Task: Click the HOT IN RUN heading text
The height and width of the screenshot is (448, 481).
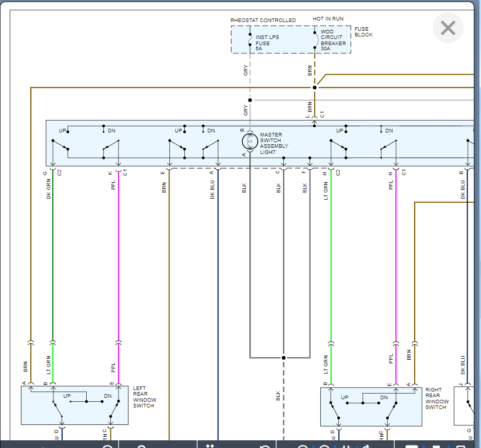Action: (328, 19)
